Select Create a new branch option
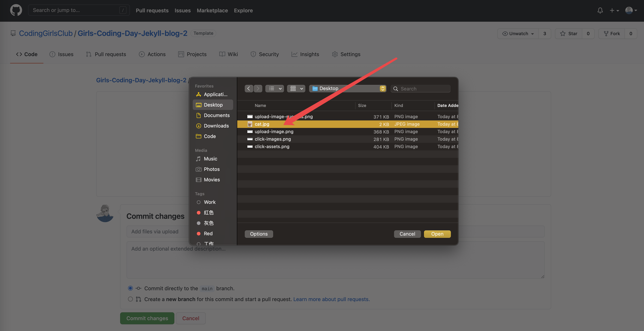Image resolution: width=644 pixels, height=331 pixels. 130,299
